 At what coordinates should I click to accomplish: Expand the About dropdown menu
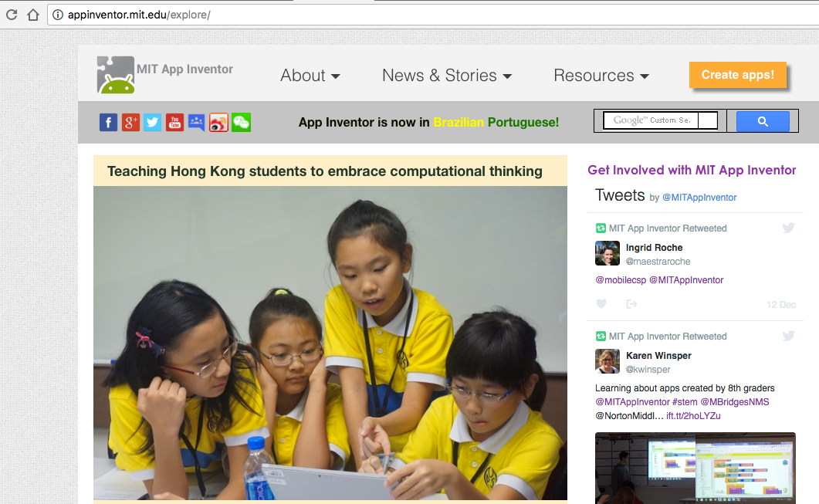[x=310, y=75]
